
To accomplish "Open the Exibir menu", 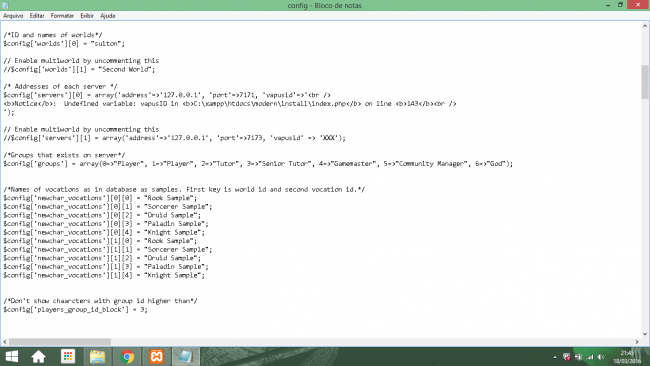I will (87, 16).
